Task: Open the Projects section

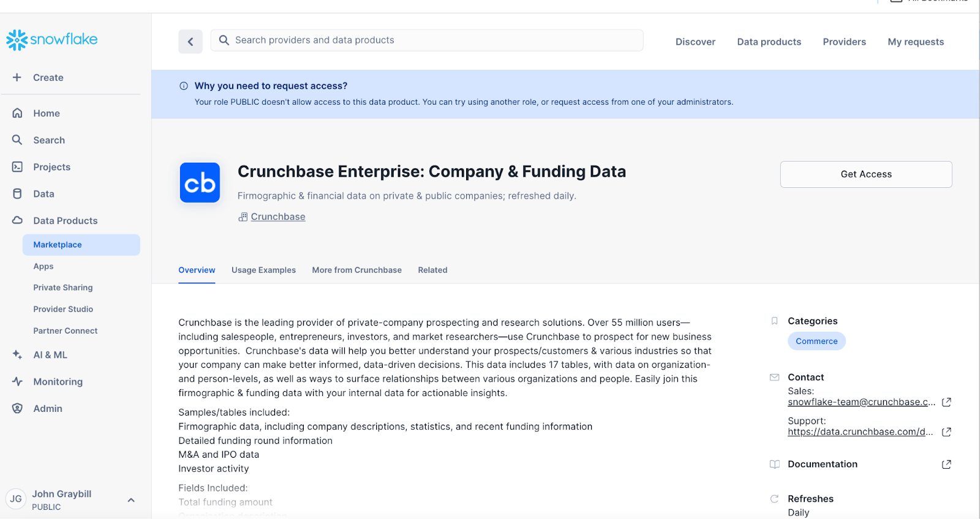Action: coord(51,167)
